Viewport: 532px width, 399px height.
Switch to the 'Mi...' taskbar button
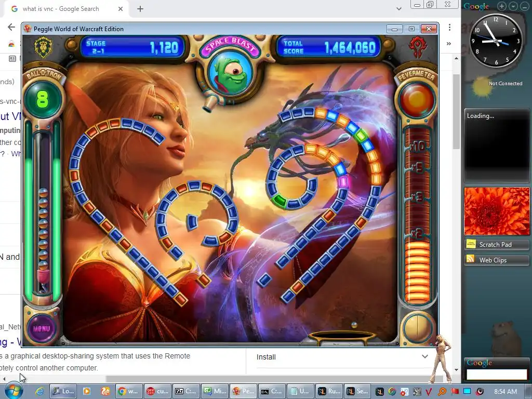[x=214, y=391]
